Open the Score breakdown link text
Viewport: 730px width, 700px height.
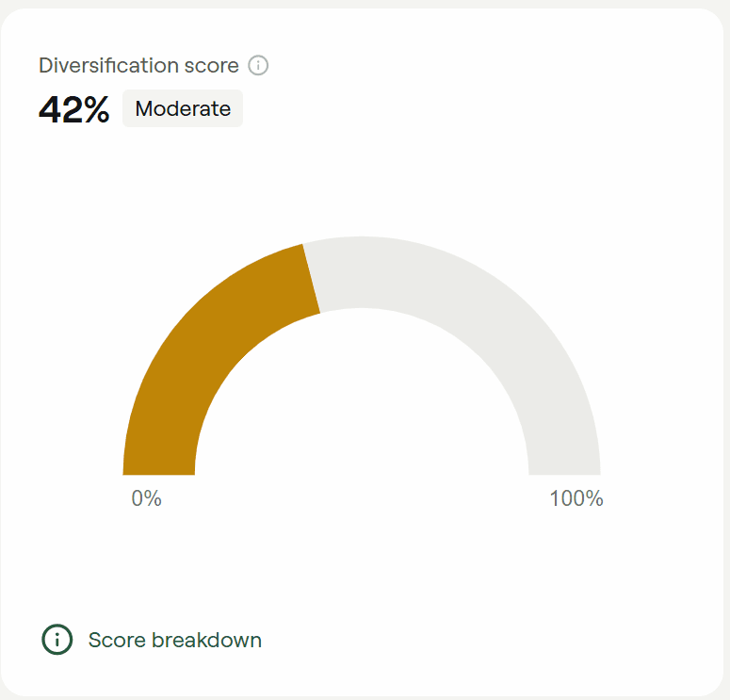click(x=175, y=640)
